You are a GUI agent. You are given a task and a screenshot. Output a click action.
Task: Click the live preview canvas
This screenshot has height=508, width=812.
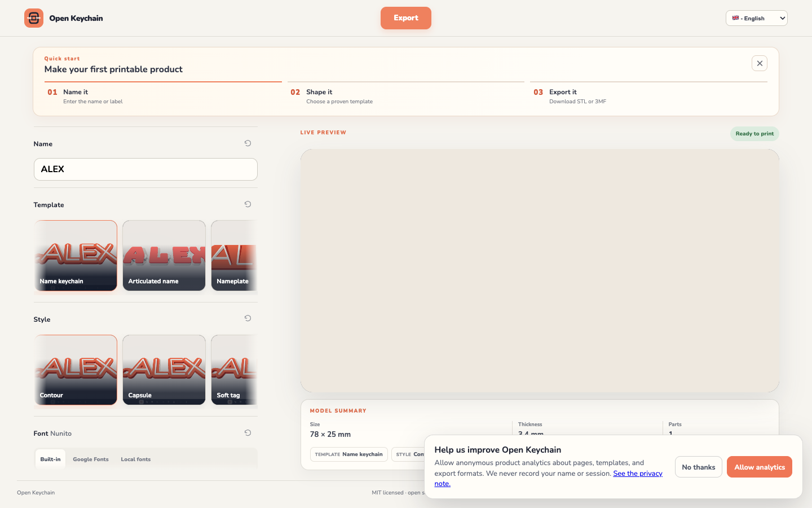(540, 271)
